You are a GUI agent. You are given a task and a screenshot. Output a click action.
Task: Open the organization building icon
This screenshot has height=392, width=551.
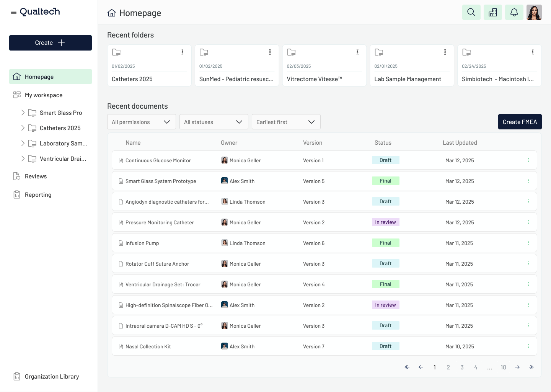point(492,12)
